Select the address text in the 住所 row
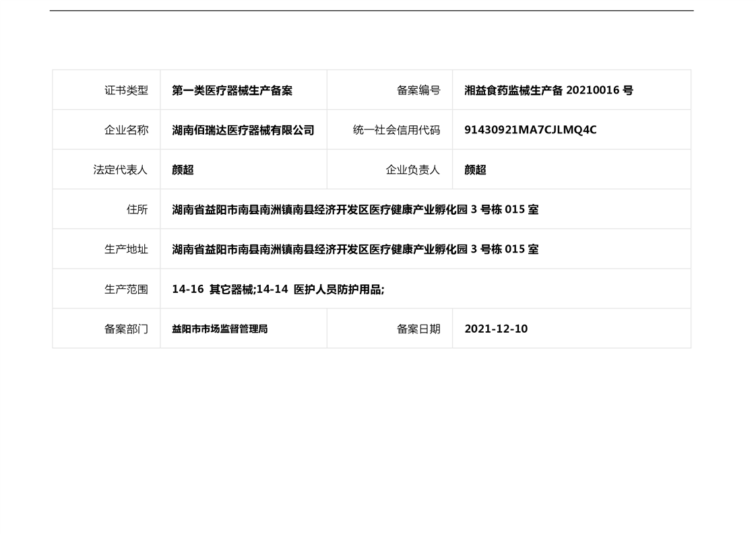 pos(355,209)
